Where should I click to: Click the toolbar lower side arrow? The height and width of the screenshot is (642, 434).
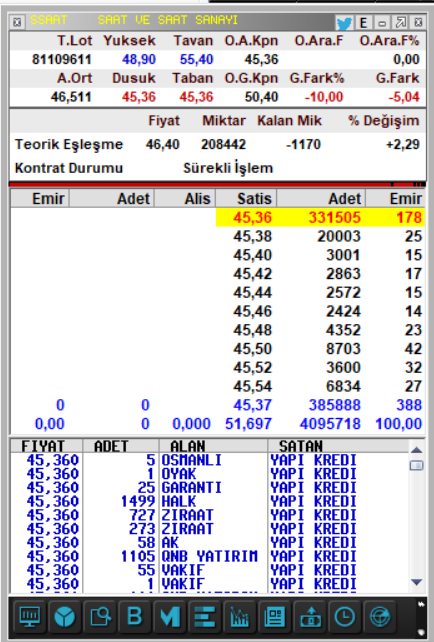coord(421,631)
